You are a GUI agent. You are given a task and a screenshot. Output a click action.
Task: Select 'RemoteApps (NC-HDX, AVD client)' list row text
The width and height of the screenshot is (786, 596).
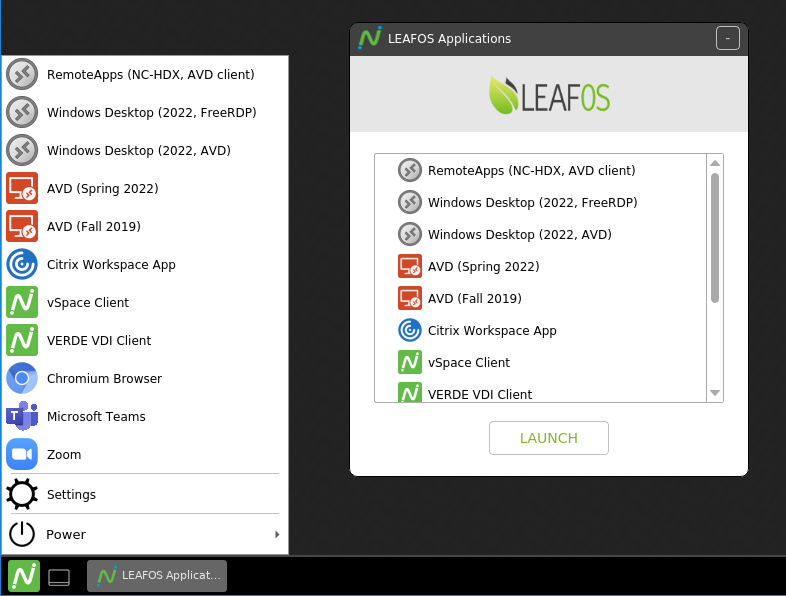coord(531,171)
